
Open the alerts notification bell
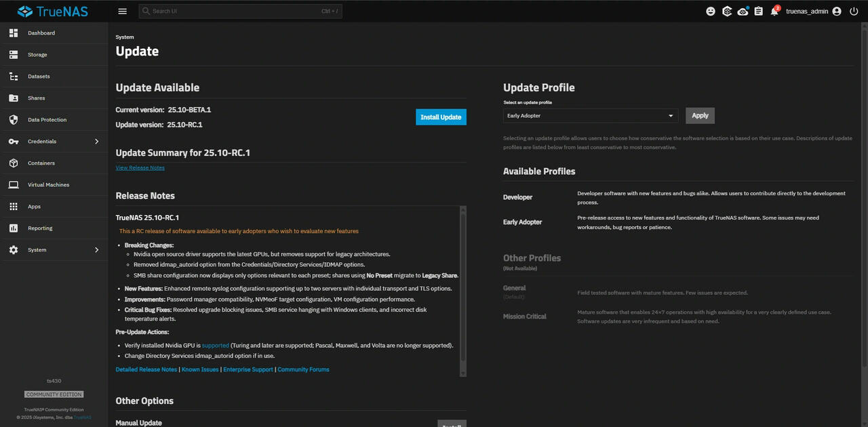point(774,12)
